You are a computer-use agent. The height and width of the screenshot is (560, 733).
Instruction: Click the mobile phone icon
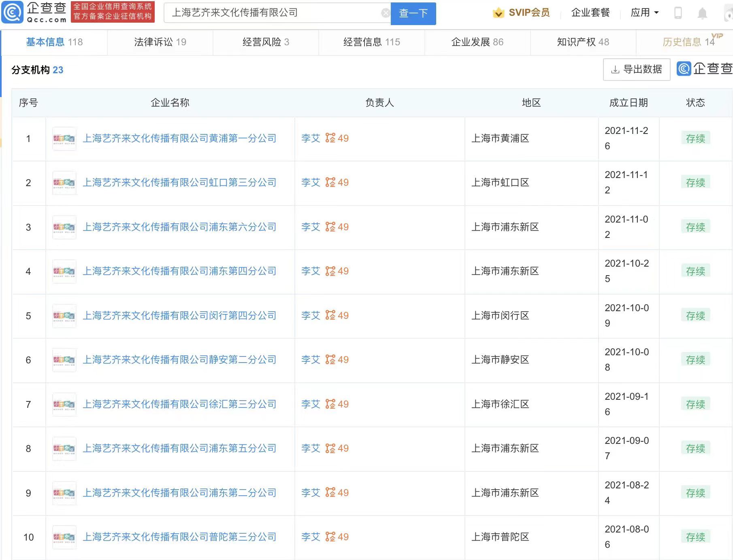678,13
